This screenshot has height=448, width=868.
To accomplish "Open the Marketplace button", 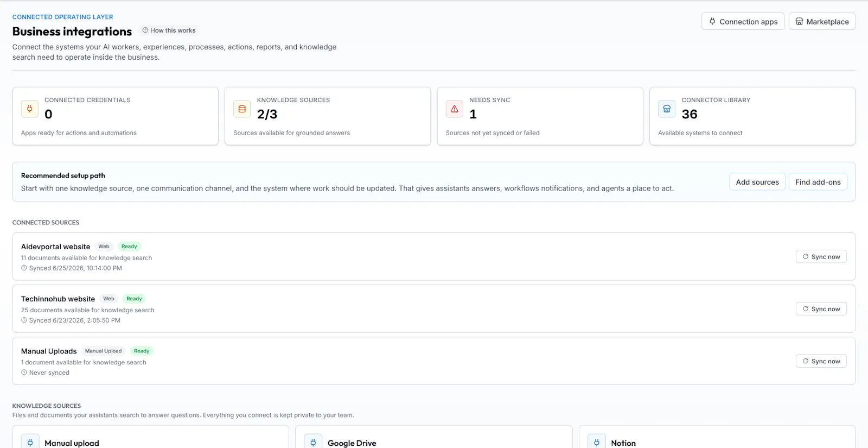I will (x=822, y=21).
